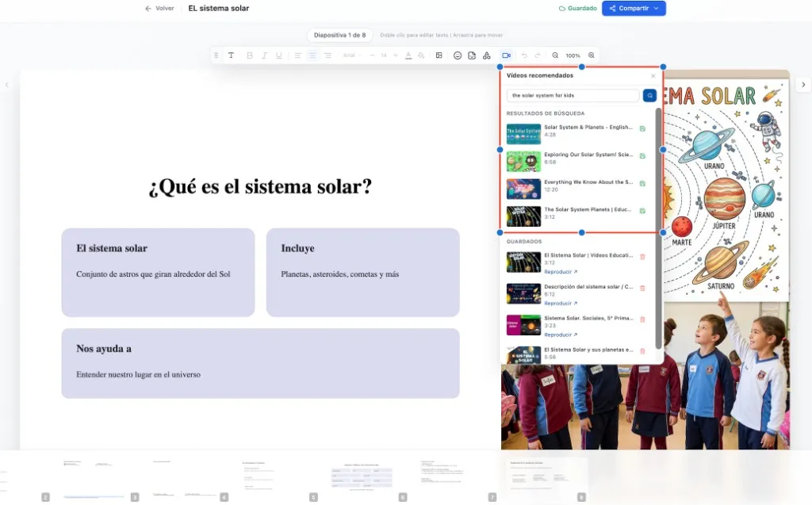Image resolution: width=812 pixels, height=505 pixels.
Task: Select the Nos ayuda a card heading
Action: pos(104,349)
